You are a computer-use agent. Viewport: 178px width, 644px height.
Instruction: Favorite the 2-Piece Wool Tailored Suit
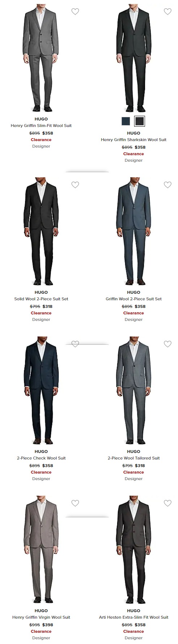[x=167, y=344]
